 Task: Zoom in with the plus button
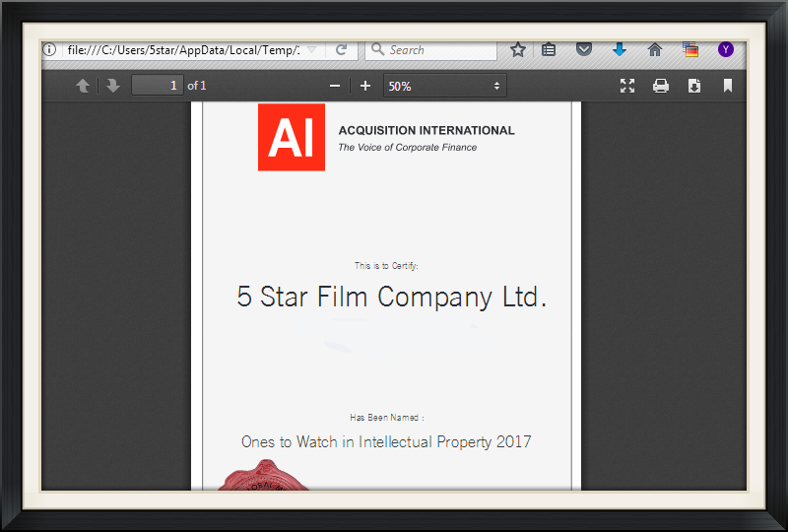click(x=365, y=86)
